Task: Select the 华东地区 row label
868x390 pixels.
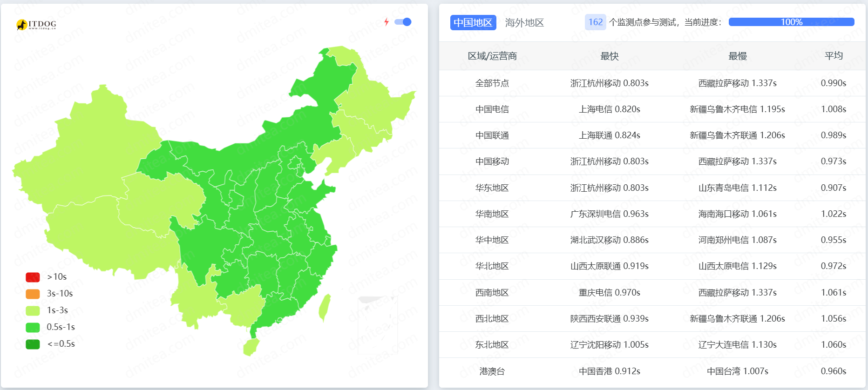Action: coord(492,188)
